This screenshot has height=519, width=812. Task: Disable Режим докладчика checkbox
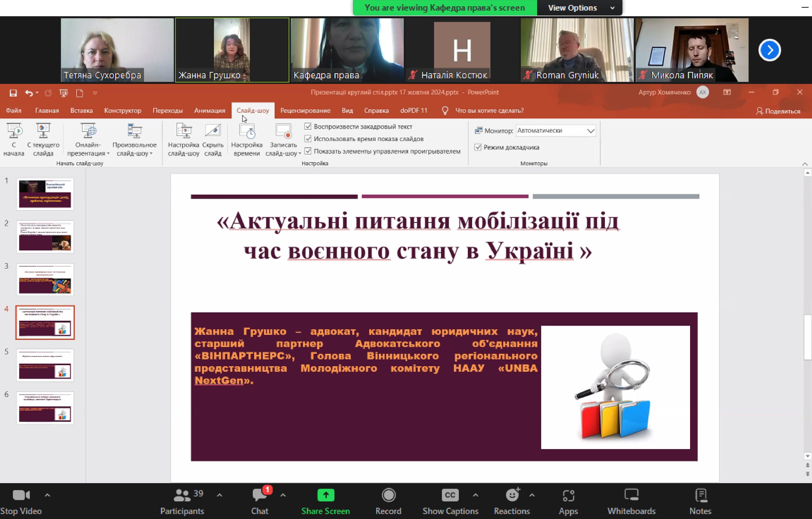[x=478, y=147]
